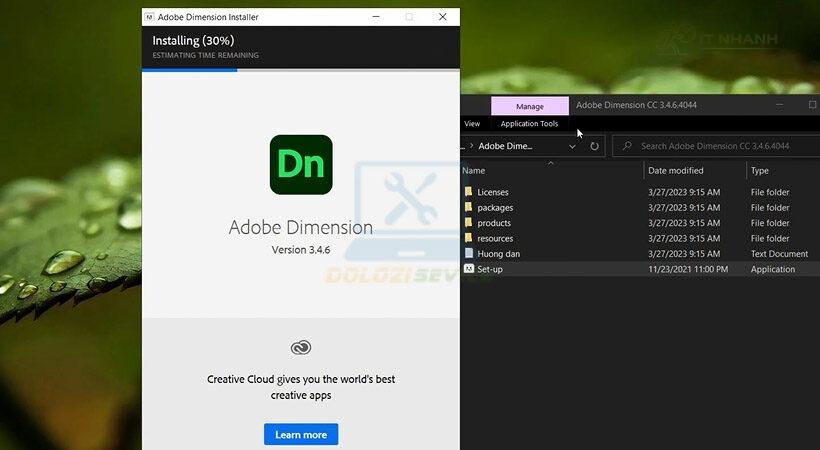820x450 pixels.
Task: Select the products folder icon
Action: tap(468, 223)
